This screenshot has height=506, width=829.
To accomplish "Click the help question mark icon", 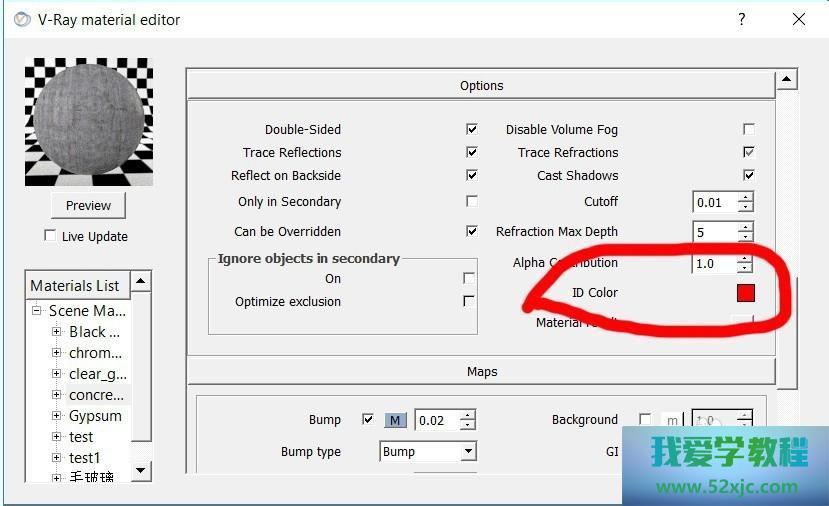I will point(741,19).
